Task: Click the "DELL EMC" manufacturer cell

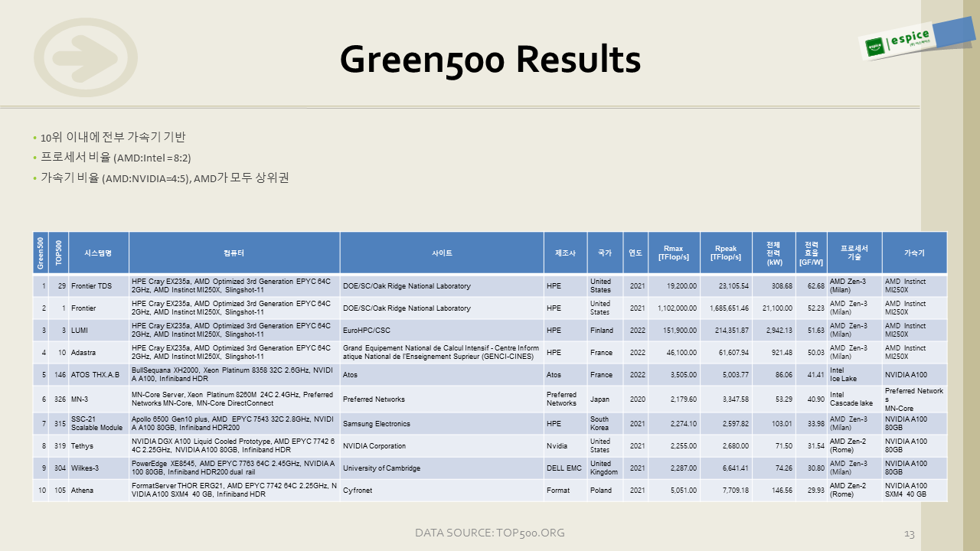Action: tap(564, 468)
